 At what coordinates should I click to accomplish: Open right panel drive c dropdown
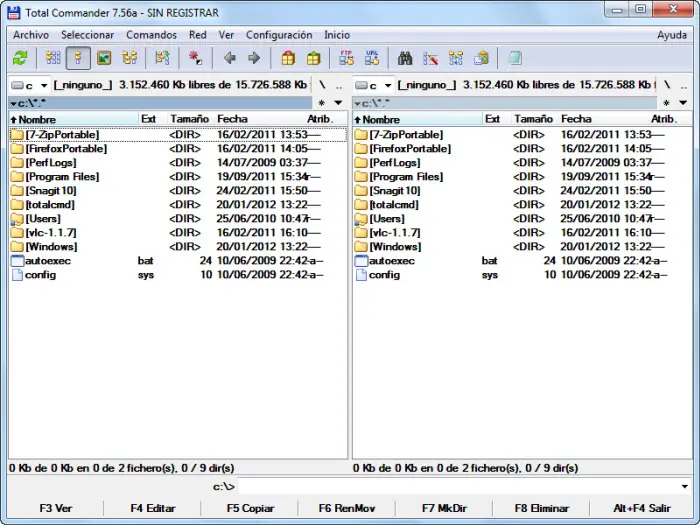[x=374, y=85]
